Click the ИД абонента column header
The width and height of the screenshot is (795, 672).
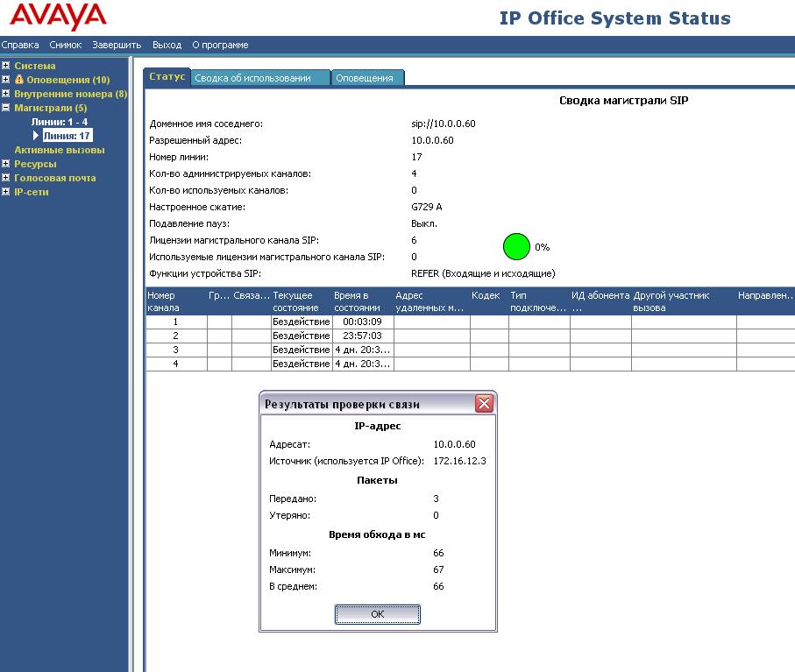[600, 301]
